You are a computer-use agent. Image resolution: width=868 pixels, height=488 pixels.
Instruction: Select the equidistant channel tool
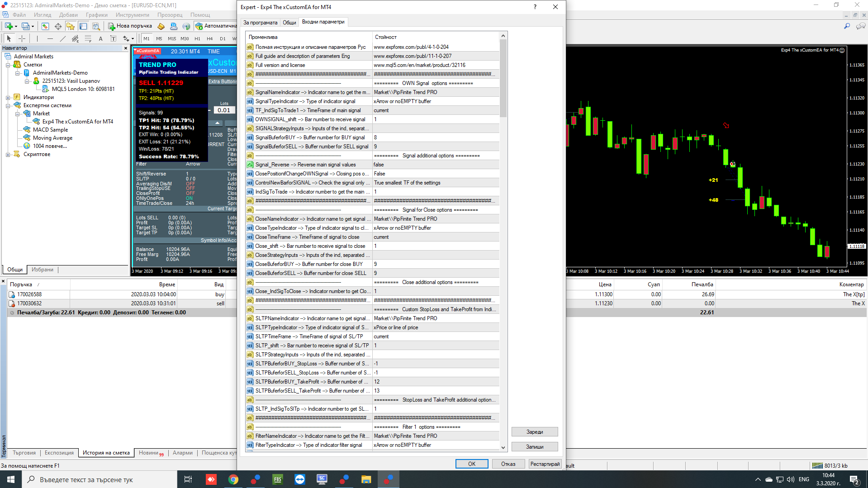(x=75, y=38)
